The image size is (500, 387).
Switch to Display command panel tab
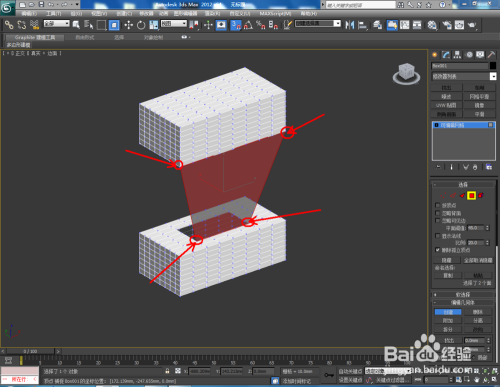pyautogui.click(x=480, y=55)
